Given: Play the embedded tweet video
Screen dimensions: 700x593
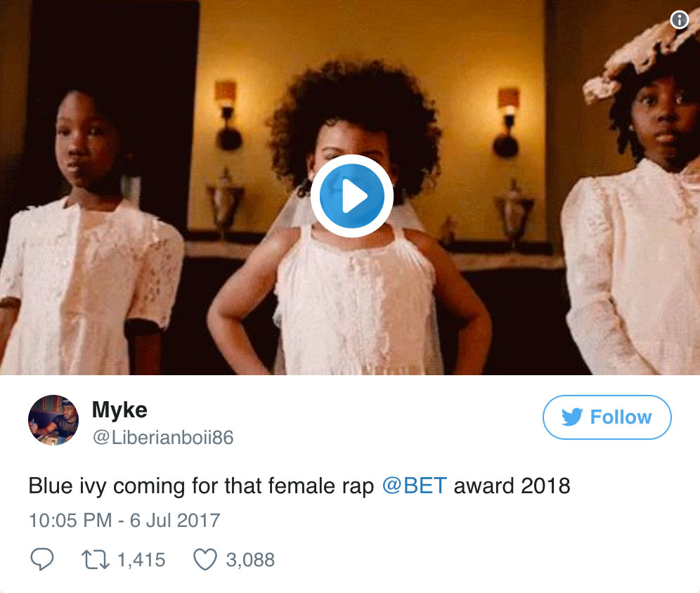Looking at the screenshot, I should coord(351,197).
